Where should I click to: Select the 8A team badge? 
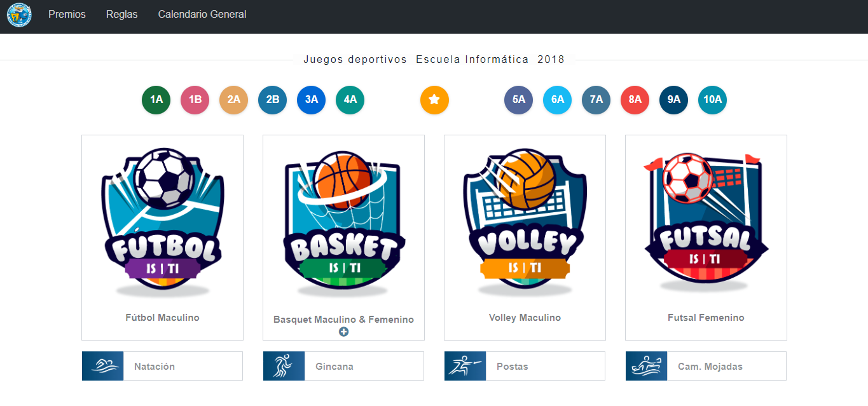(635, 100)
